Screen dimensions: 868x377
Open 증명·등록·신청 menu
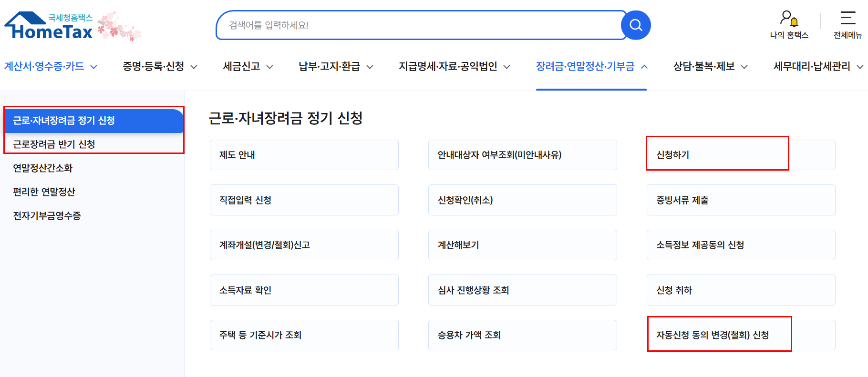coord(154,66)
